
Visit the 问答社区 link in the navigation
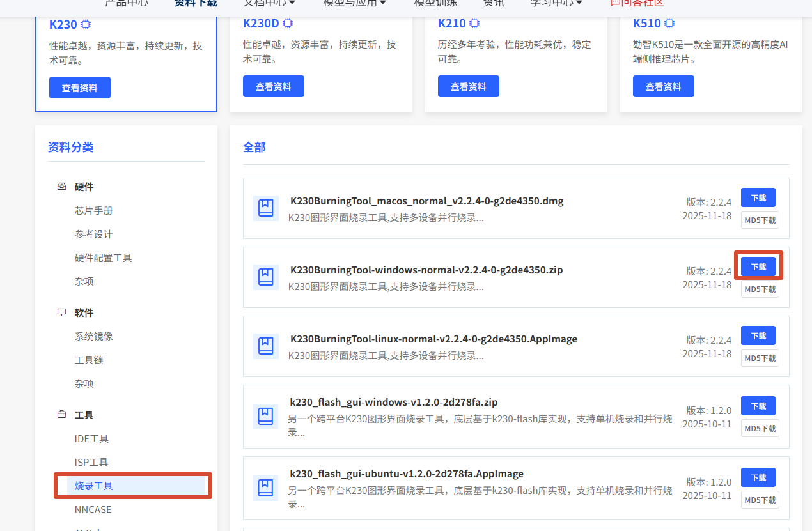tap(637, 3)
